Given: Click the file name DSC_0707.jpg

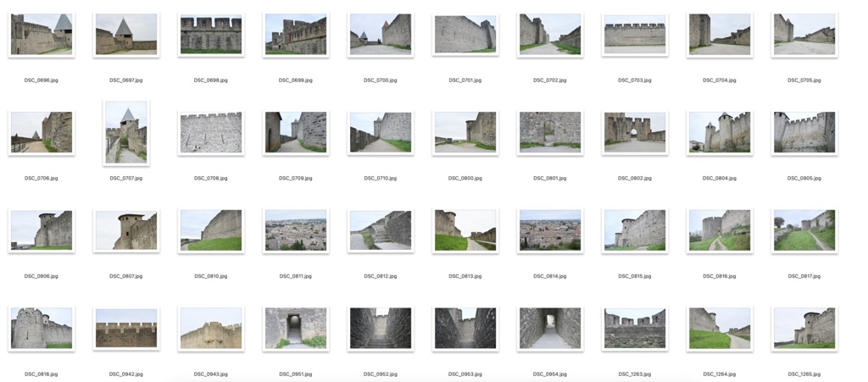Looking at the screenshot, I should 126,178.
